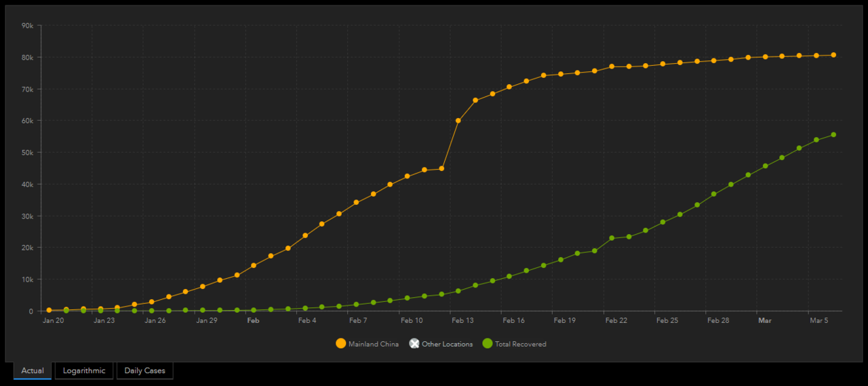Open the Logarithmic tab
Viewport: 868px width, 386px height.
click(x=84, y=370)
